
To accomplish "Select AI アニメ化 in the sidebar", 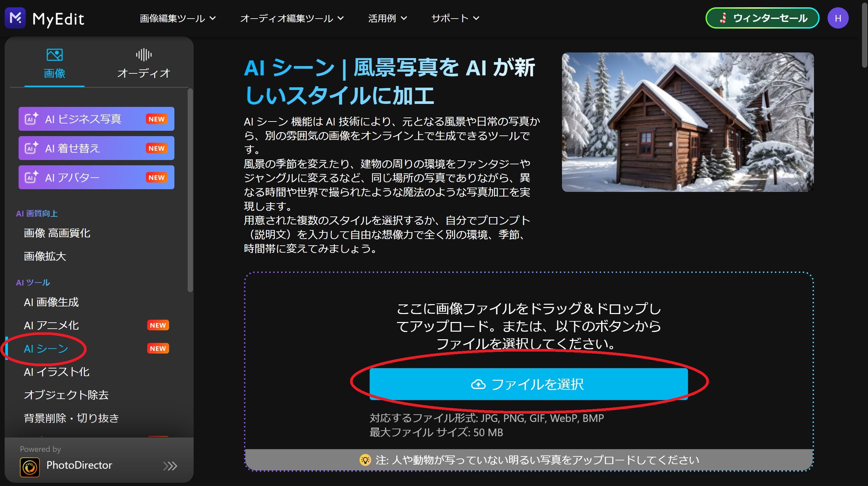I will 51,325.
